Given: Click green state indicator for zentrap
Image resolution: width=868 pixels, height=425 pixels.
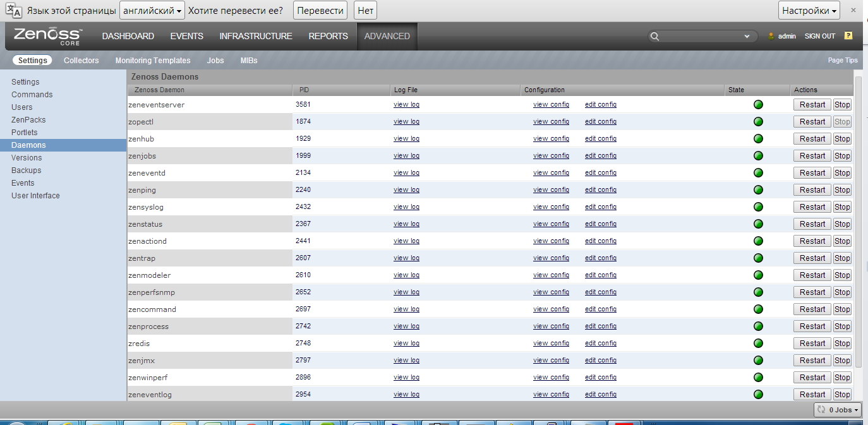Looking at the screenshot, I should click(758, 258).
